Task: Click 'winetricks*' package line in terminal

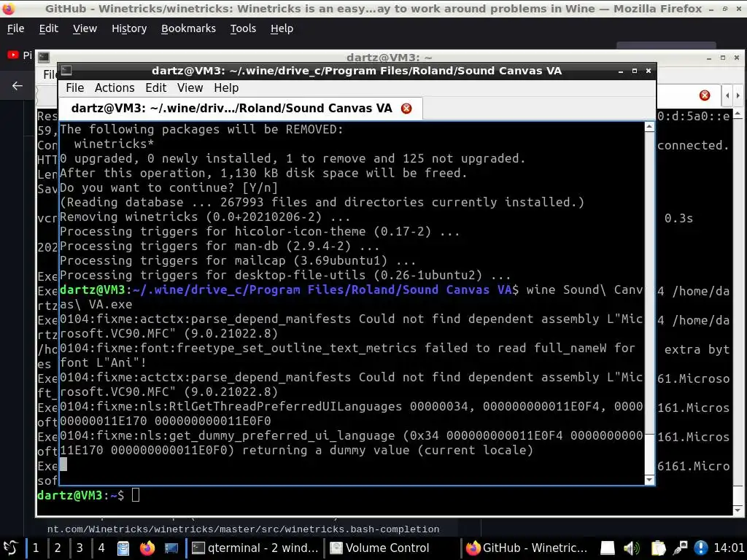Action: 114,144
